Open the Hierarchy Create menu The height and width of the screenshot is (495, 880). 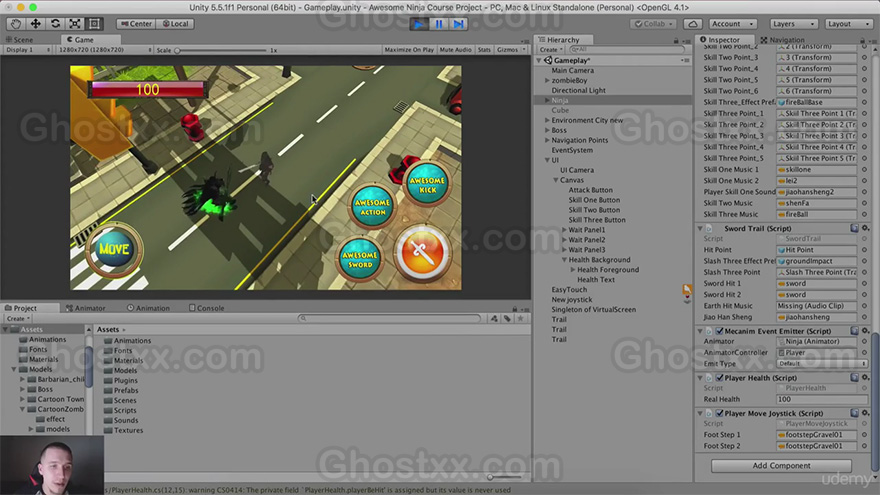point(550,49)
